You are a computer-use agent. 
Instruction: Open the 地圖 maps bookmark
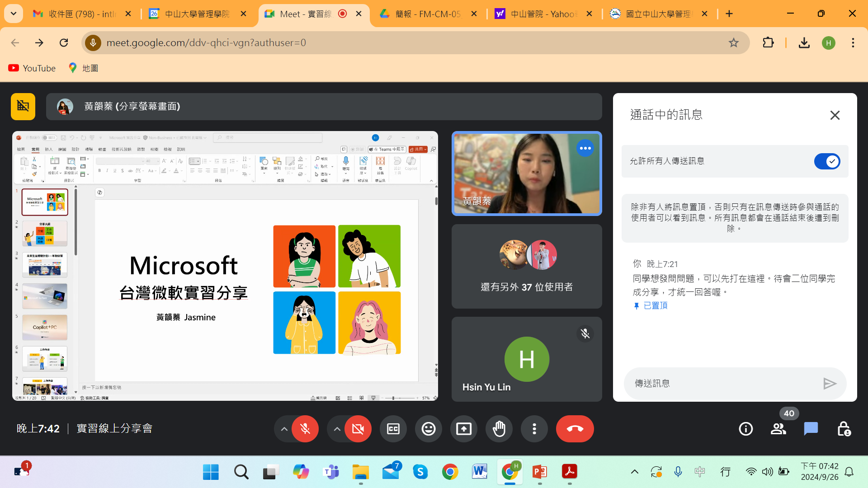point(83,68)
